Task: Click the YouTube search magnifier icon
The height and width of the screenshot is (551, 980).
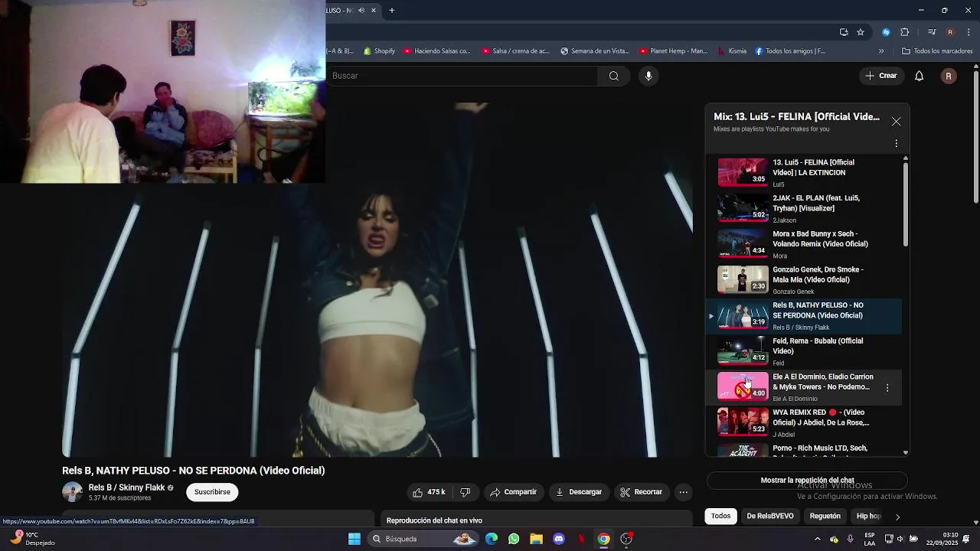Action: [613, 76]
